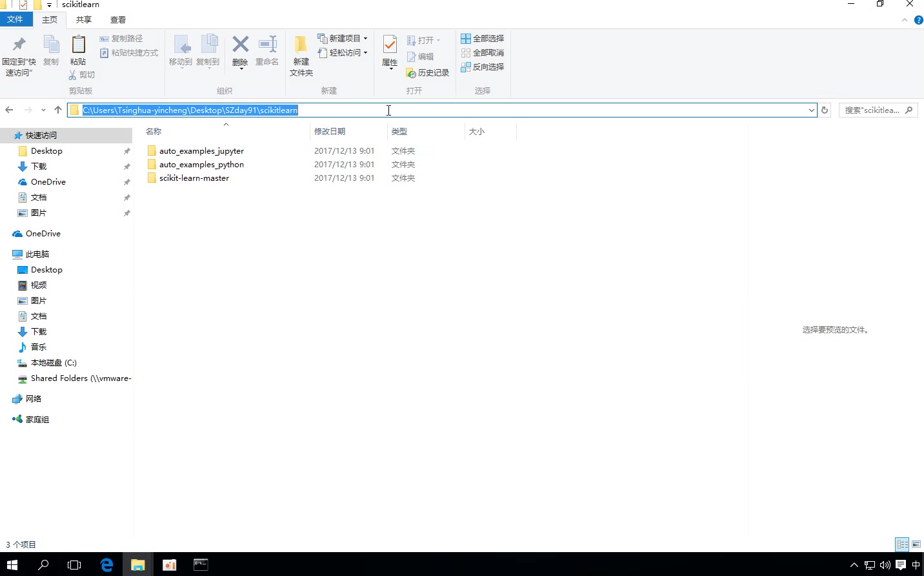Switch to the 共享 (Share) ribbon tab

(x=84, y=20)
